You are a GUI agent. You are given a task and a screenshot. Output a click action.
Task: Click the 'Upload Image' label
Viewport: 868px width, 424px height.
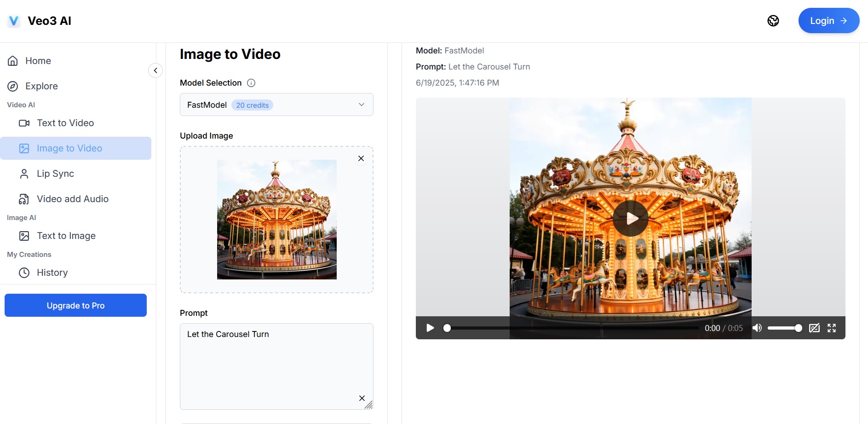207,136
